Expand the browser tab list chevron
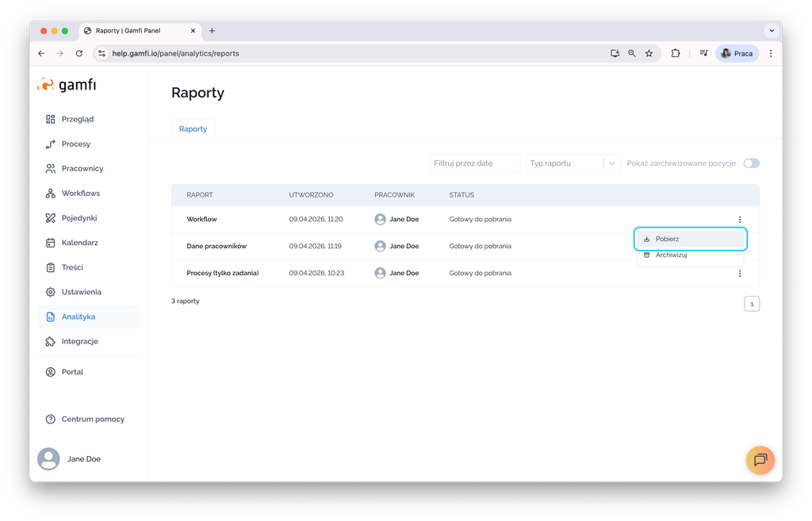This screenshot has height=521, width=812. [771, 31]
